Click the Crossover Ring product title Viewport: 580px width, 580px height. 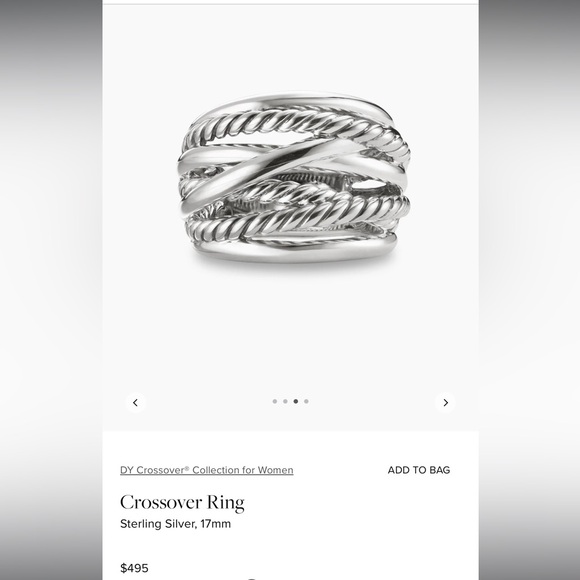point(182,503)
